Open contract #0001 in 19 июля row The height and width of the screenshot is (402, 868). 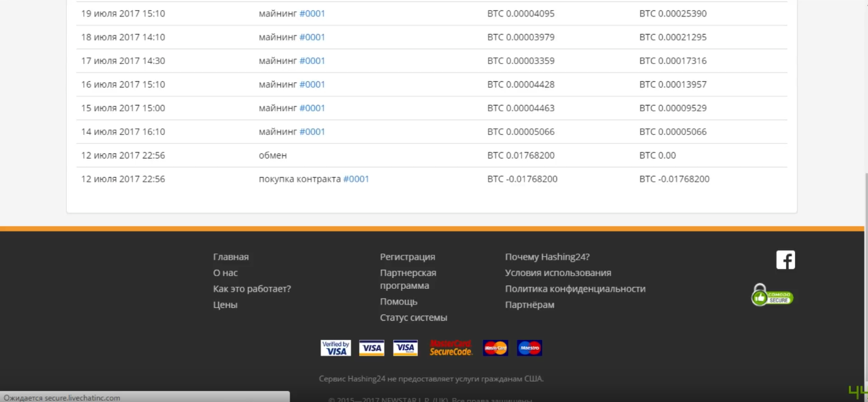312,14
